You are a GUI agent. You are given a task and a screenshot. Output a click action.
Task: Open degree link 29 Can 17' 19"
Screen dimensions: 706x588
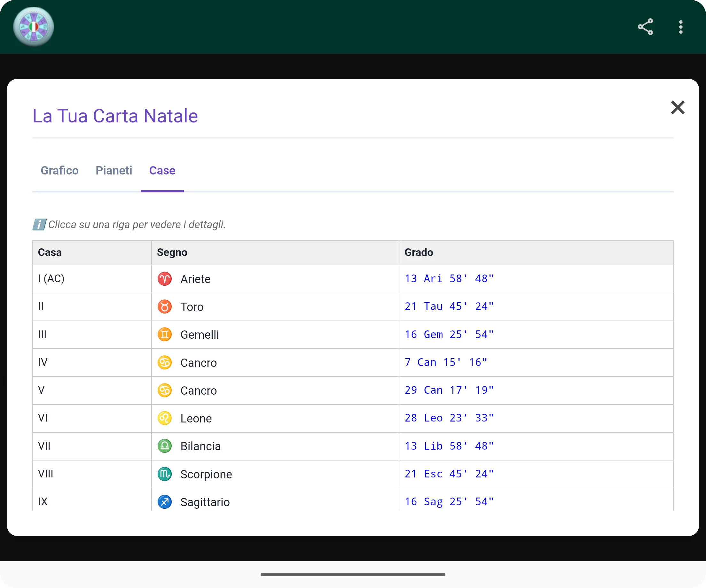[x=449, y=390]
